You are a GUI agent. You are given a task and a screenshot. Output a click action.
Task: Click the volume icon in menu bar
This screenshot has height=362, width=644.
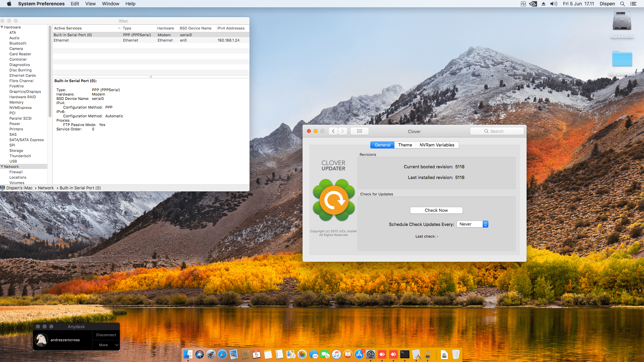(553, 4)
